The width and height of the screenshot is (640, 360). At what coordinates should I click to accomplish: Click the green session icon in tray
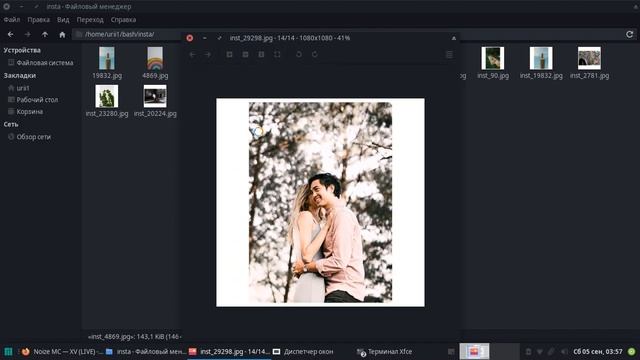631,351
